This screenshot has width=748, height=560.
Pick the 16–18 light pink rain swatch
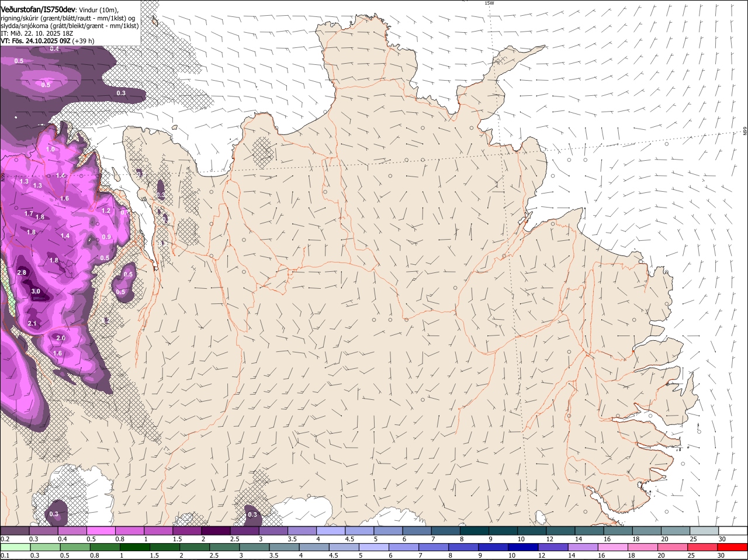click(614, 547)
